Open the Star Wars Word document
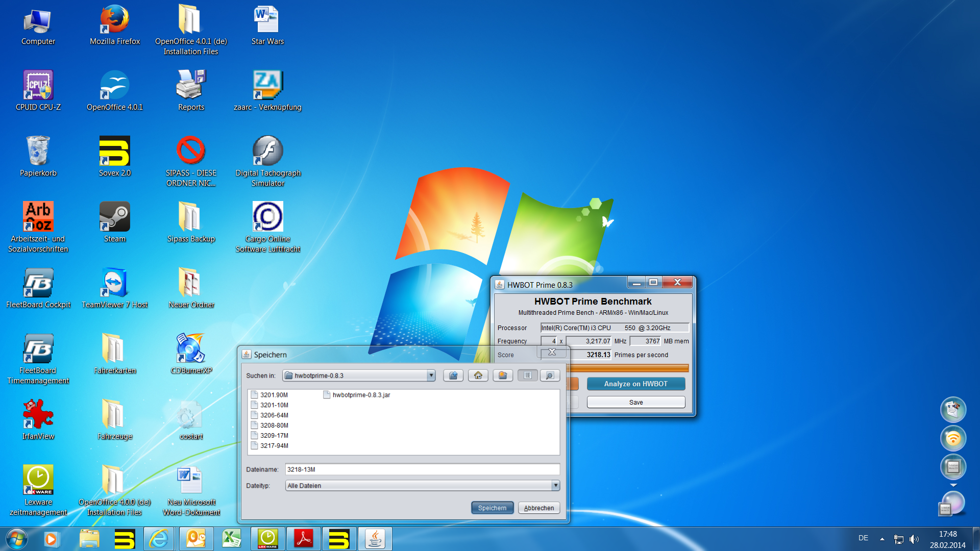Viewport: 980px width, 551px height. 267,26
